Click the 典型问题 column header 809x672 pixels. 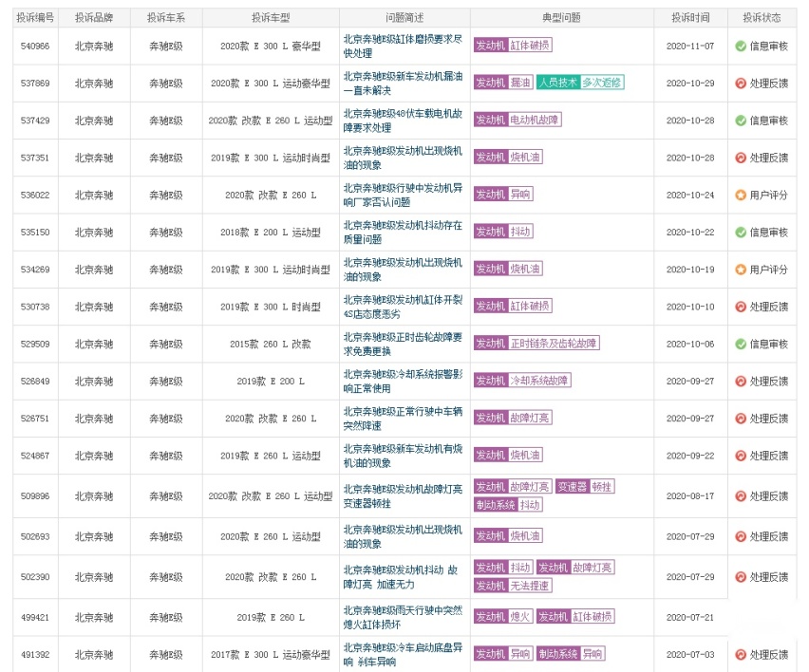point(561,17)
